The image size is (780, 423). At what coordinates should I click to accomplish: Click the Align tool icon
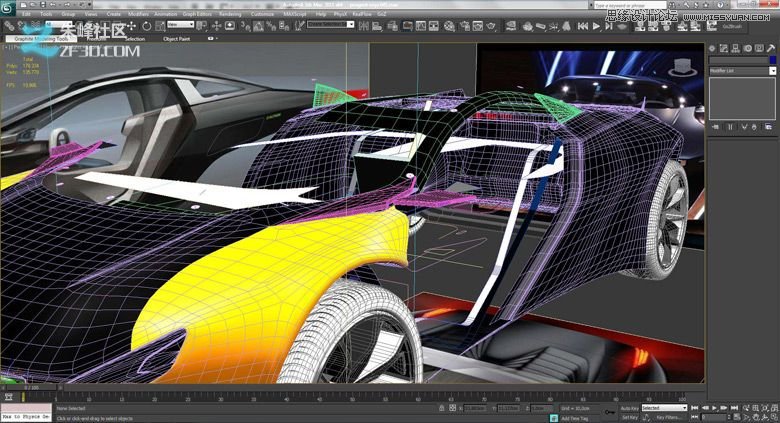click(x=377, y=25)
